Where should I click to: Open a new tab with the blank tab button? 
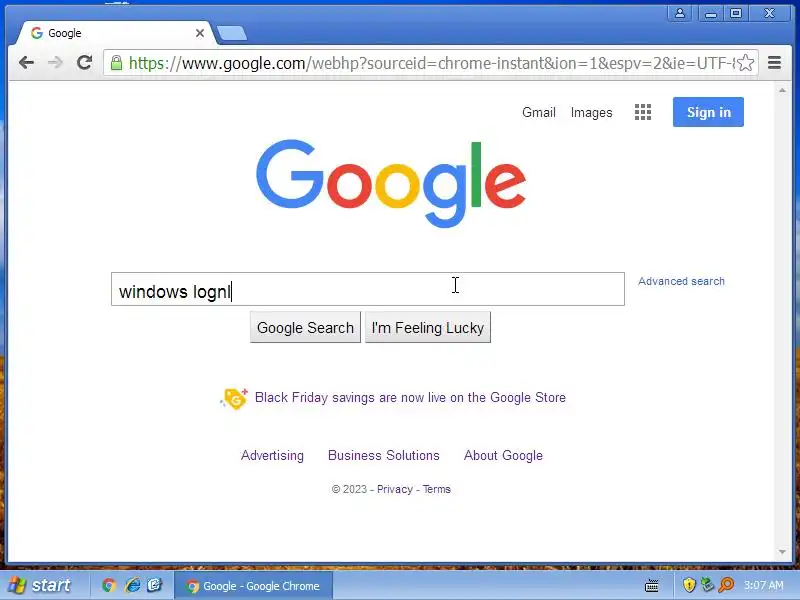(x=232, y=34)
